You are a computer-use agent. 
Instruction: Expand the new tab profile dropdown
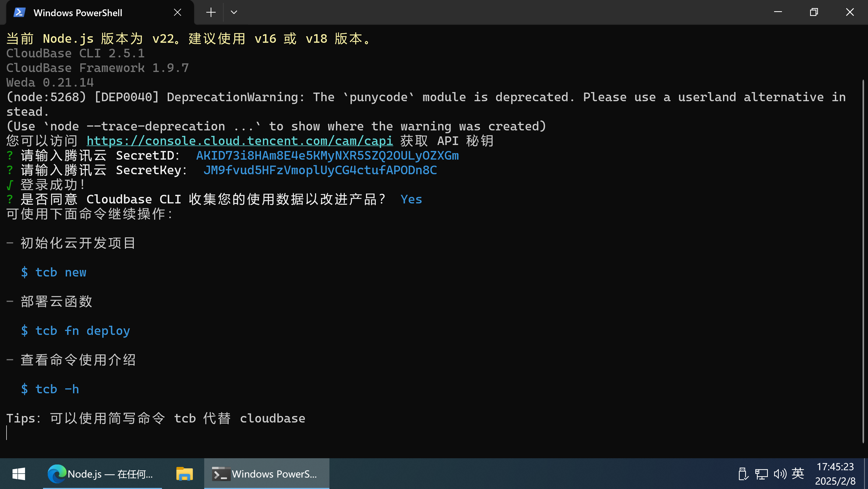coord(234,13)
